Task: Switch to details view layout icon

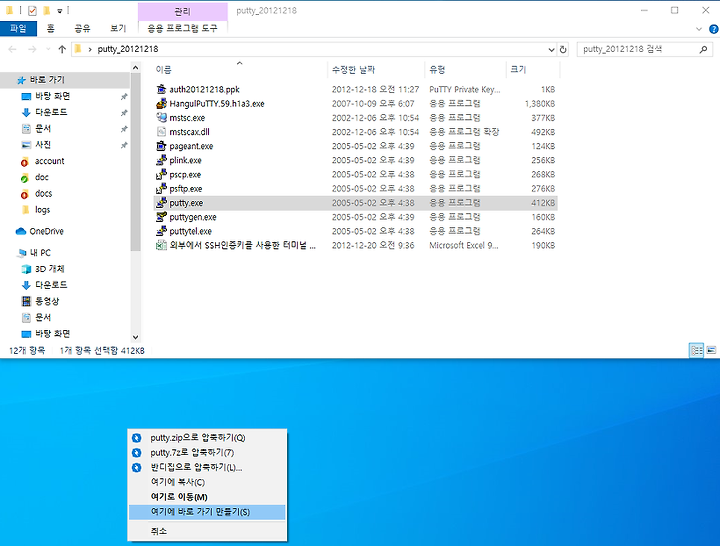Action: coord(697,350)
